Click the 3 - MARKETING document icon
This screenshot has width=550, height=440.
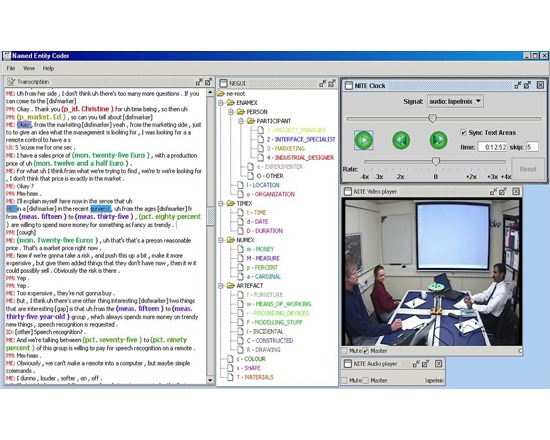pos(260,148)
